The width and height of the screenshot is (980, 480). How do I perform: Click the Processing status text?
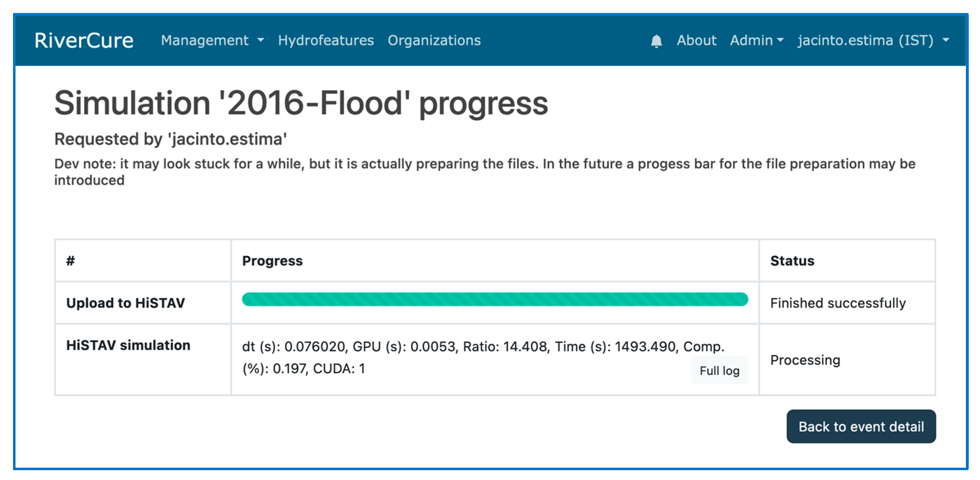click(805, 360)
